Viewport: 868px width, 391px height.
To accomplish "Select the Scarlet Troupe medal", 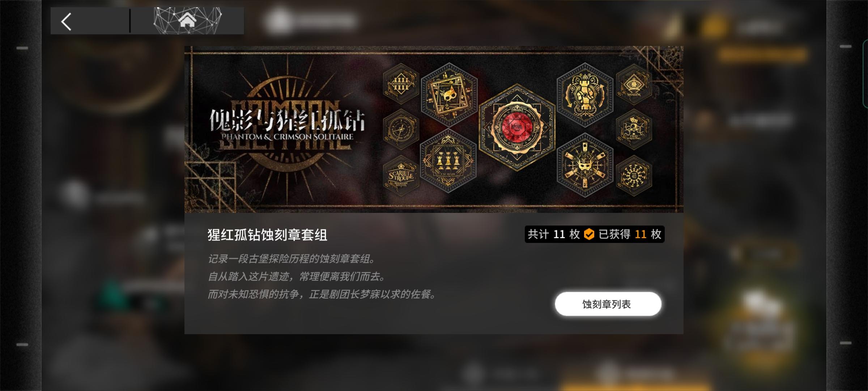I will coord(401,176).
